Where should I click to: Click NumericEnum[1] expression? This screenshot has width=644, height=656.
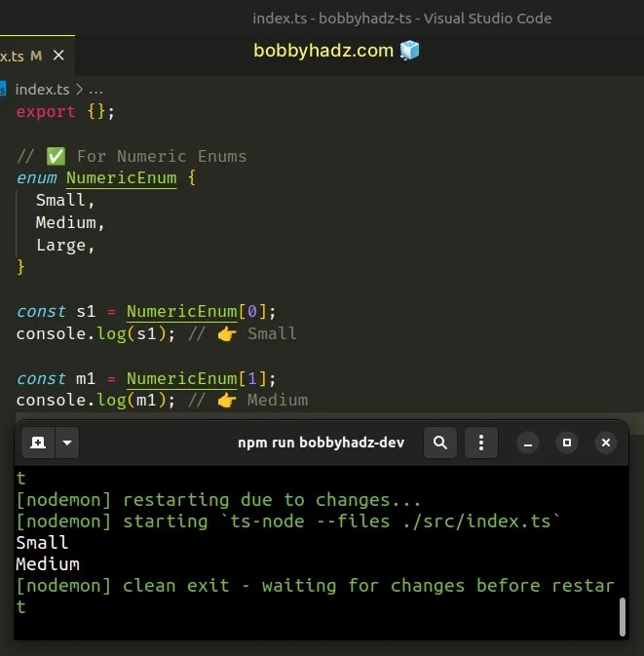coord(197,379)
